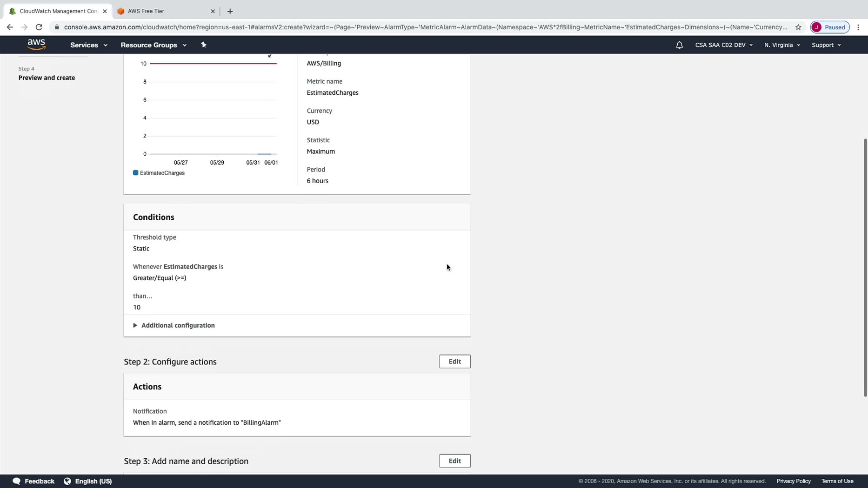
Task: Click the 6 hours period value
Action: [x=318, y=181]
